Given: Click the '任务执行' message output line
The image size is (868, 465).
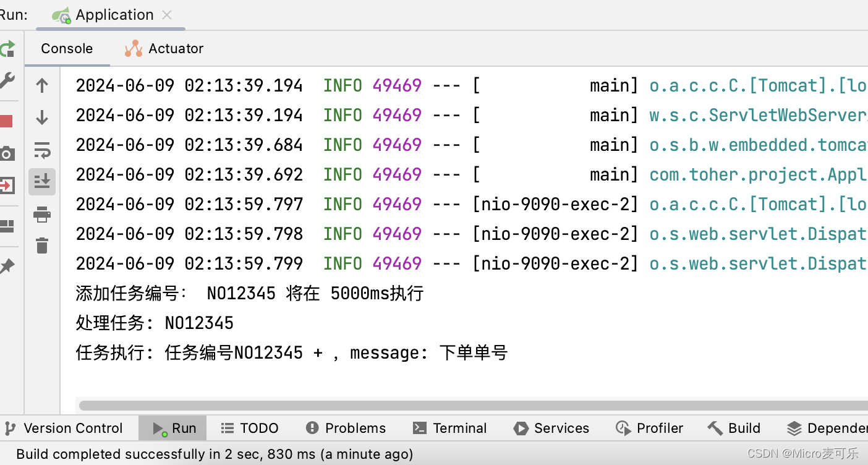Looking at the screenshot, I should pyautogui.click(x=292, y=352).
